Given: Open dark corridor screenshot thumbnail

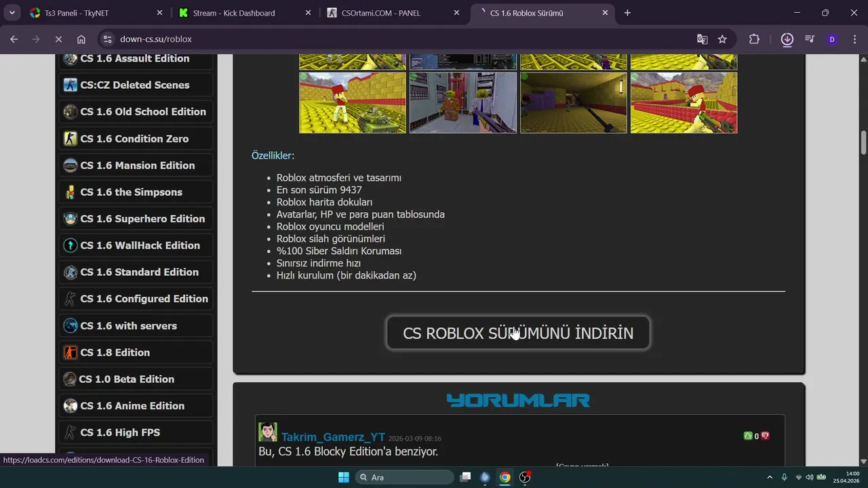Looking at the screenshot, I should 574,102.
